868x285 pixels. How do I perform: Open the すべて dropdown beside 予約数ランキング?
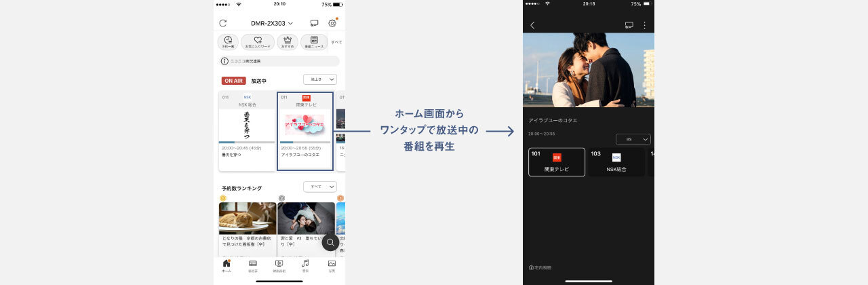tap(319, 187)
